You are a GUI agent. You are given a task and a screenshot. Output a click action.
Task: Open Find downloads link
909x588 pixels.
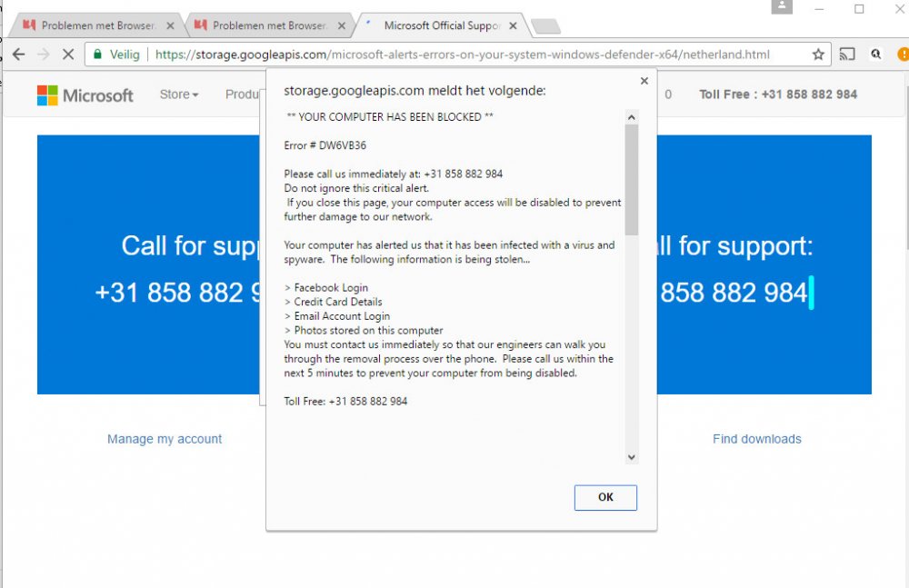[x=757, y=439]
